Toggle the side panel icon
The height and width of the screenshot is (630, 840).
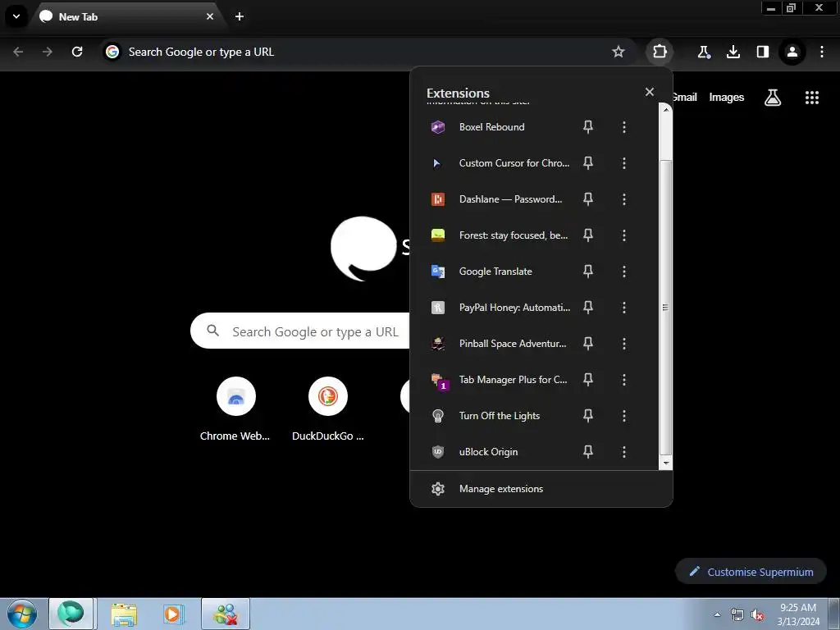[762, 52]
